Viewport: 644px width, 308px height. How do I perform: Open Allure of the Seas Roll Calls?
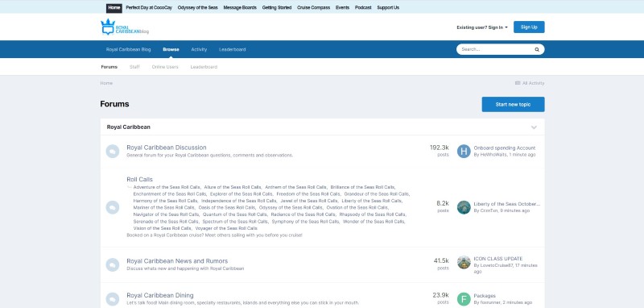(x=233, y=187)
